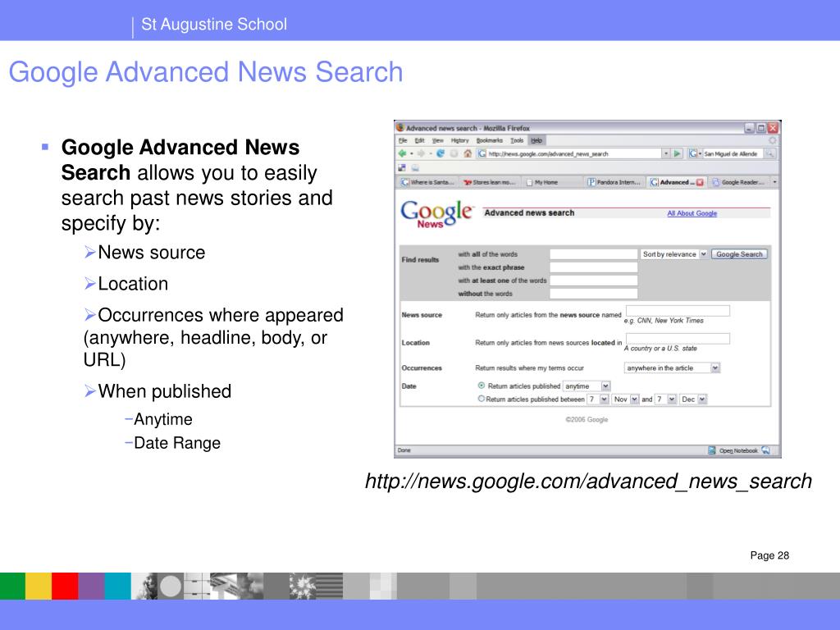Click the first bookmarks toolbar icon

coord(402,167)
